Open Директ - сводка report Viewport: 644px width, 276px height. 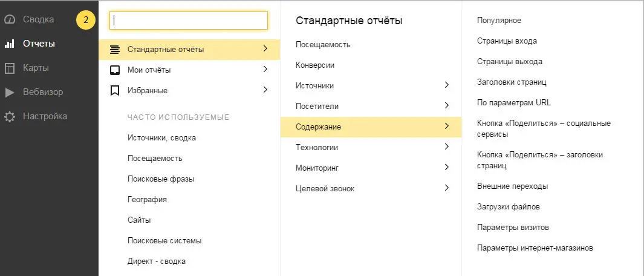pos(157,261)
